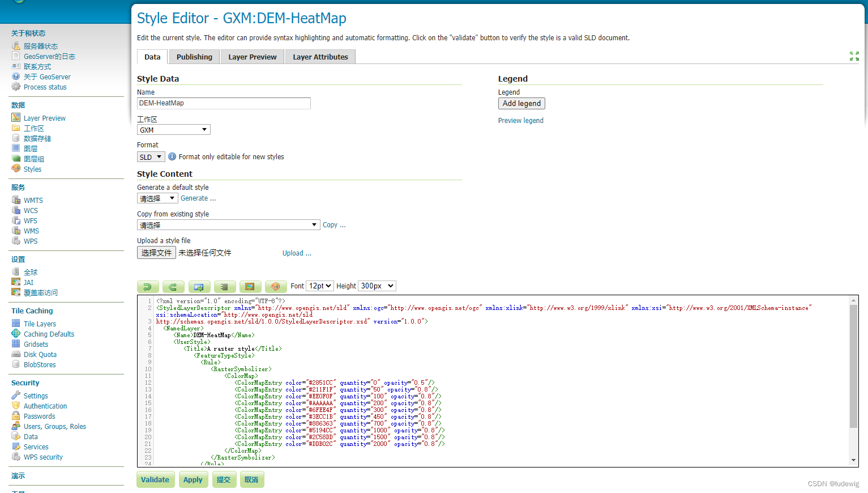The height and width of the screenshot is (493, 868).
Task: Click the Caching Defaults globe icon
Action: click(x=16, y=334)
